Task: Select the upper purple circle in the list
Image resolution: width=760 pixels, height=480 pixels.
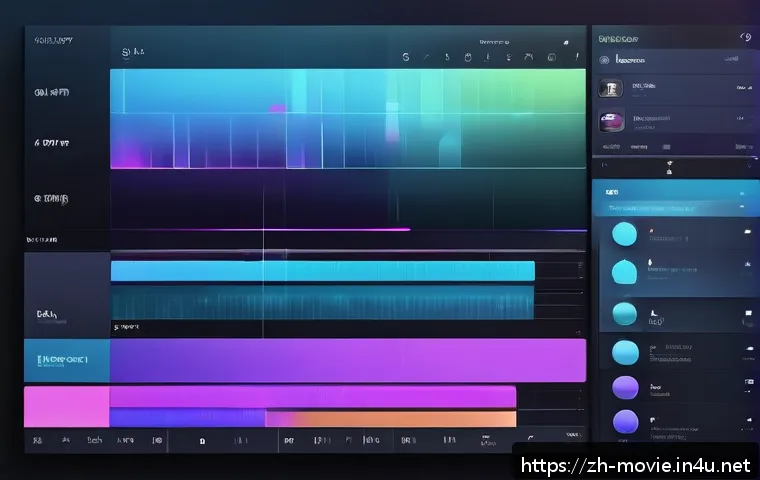Action: coord(625,387)
